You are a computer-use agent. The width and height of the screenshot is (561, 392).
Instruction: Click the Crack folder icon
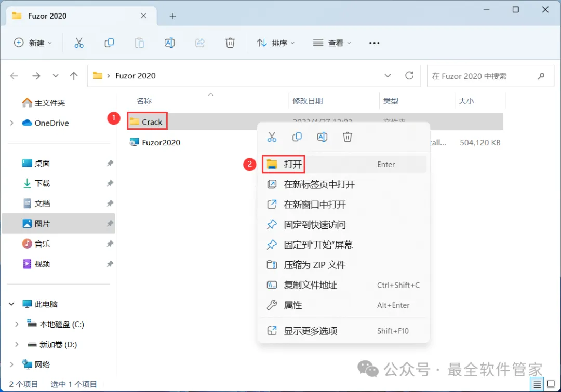click(x=135, y=121)
